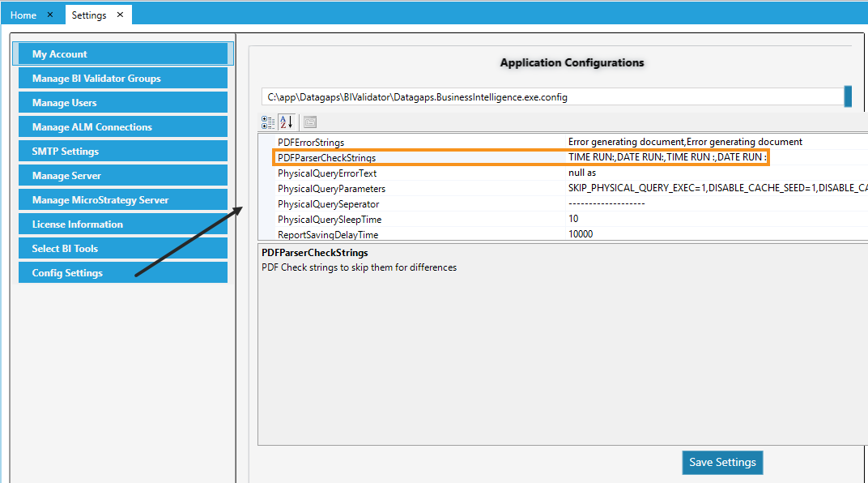Open Manage BI Validator Groups
The height and width of the screenshot is (483, 868).
point(123,78)
